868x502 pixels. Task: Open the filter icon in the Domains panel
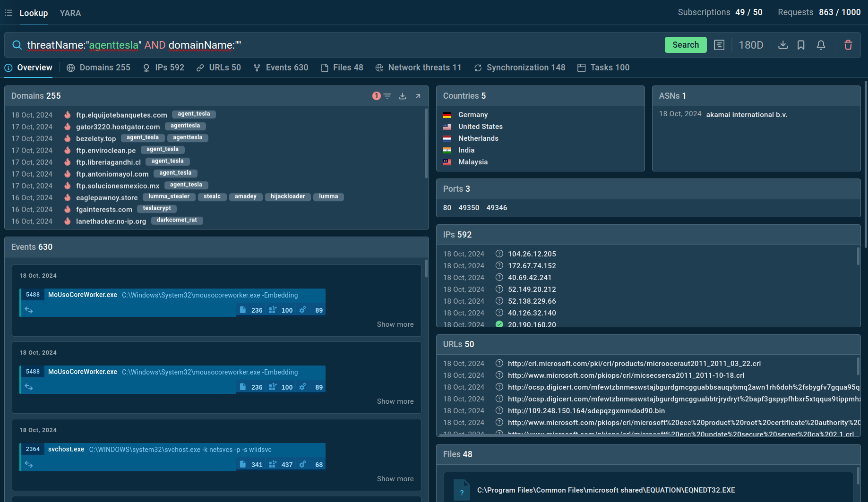point(387,96)
